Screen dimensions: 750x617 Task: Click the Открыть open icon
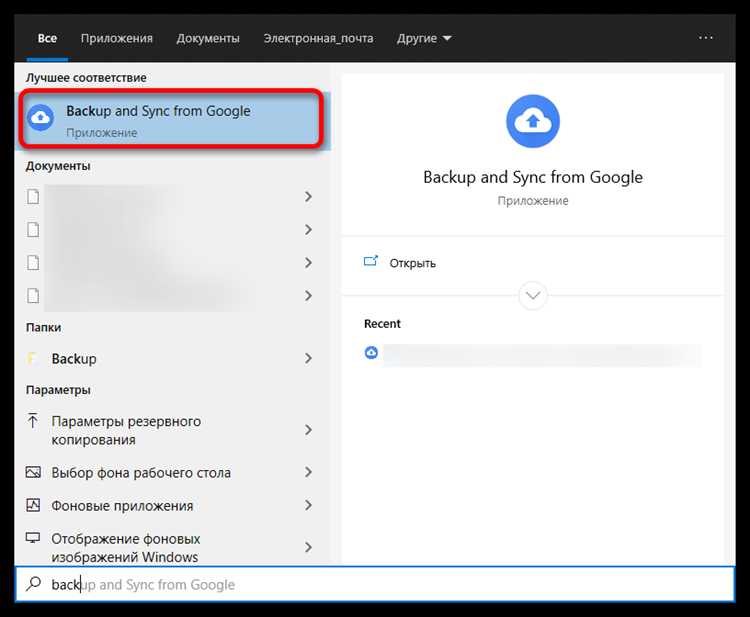point(371,262)
